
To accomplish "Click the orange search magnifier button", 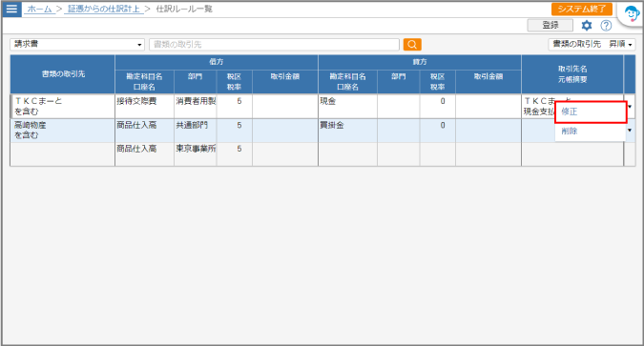I will pyautogui.click(x=412, y=45).
